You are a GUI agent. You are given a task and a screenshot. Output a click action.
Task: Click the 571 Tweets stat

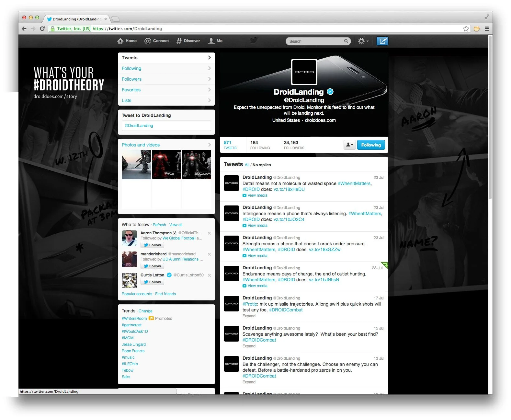230,145
